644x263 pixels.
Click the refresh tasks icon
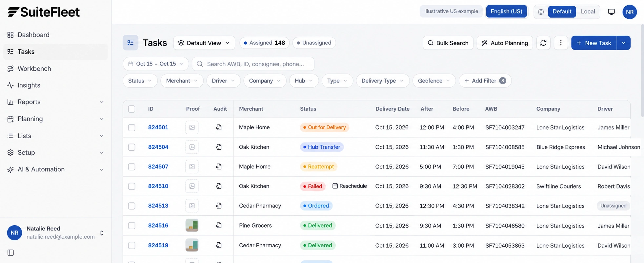tap(543, 43)
